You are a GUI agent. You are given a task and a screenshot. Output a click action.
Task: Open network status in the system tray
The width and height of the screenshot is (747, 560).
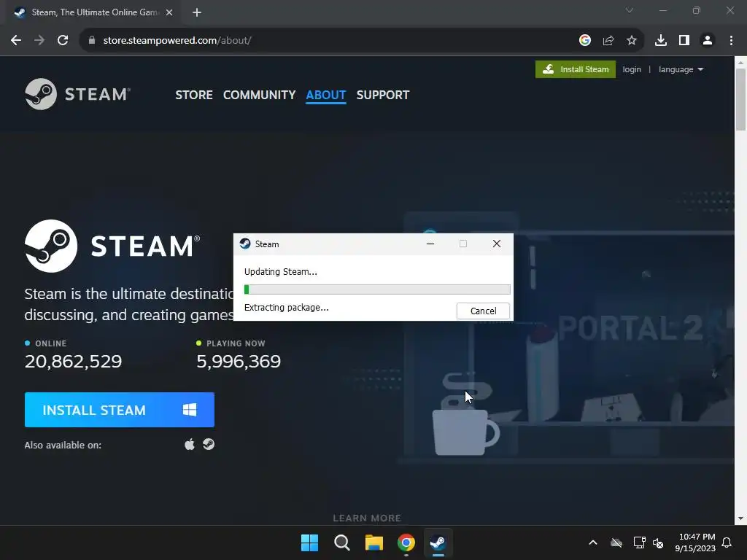click(639, 542)
